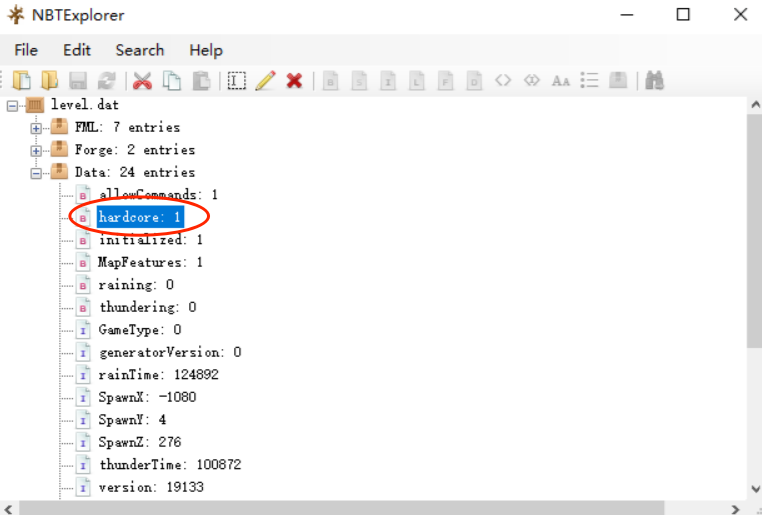Screen dimensions: 762x515
Task: Open the File menu
Action: click(26, 50)
